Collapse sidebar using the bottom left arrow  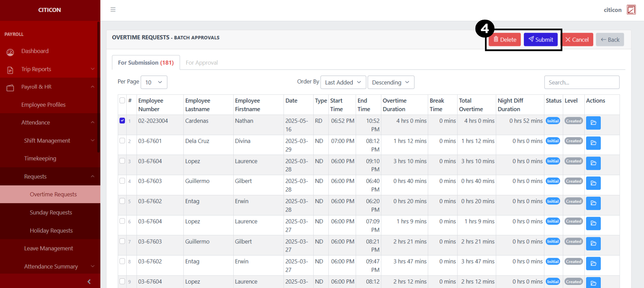point(89,282)
